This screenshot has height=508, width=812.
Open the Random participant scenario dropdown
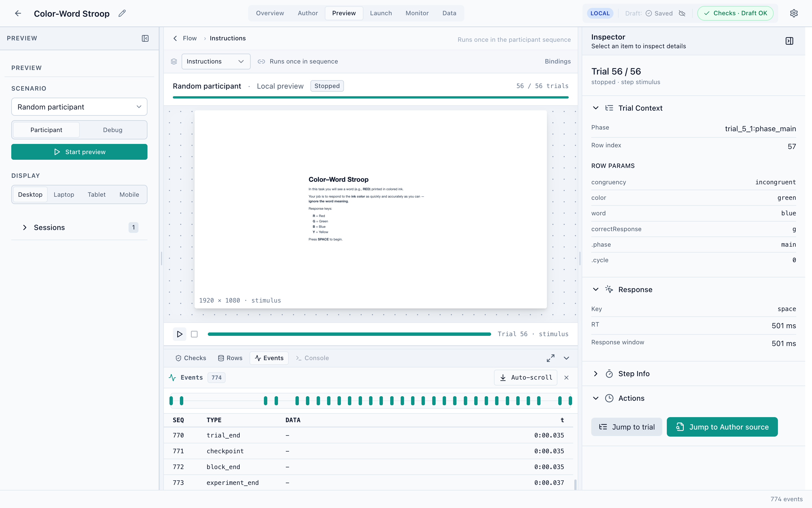point(79,107)
